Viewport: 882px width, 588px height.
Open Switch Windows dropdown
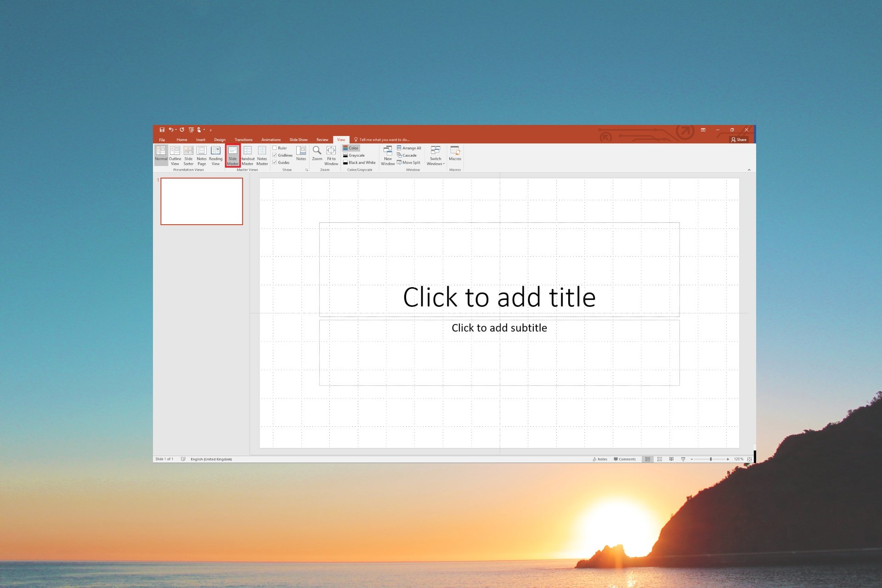pyautogui.click(x=435, y=155)
